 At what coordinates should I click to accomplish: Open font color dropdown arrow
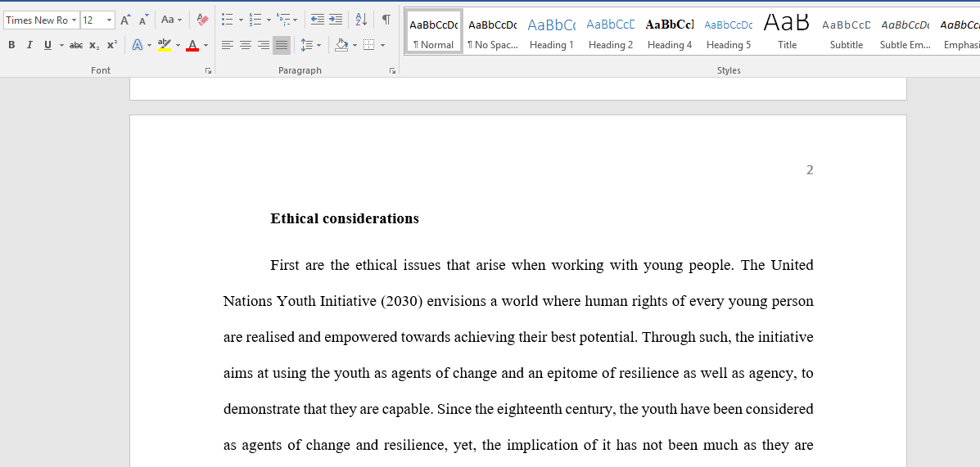coord(205,45)
